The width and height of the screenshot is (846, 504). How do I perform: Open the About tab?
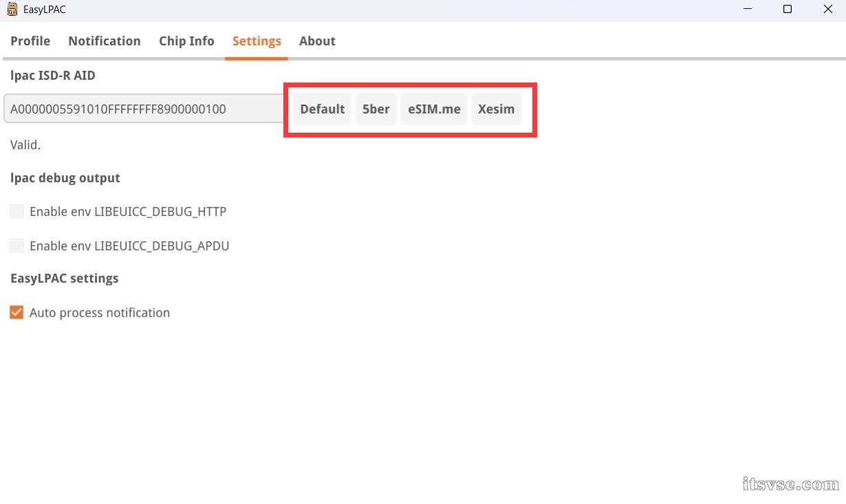coord(317,41)
